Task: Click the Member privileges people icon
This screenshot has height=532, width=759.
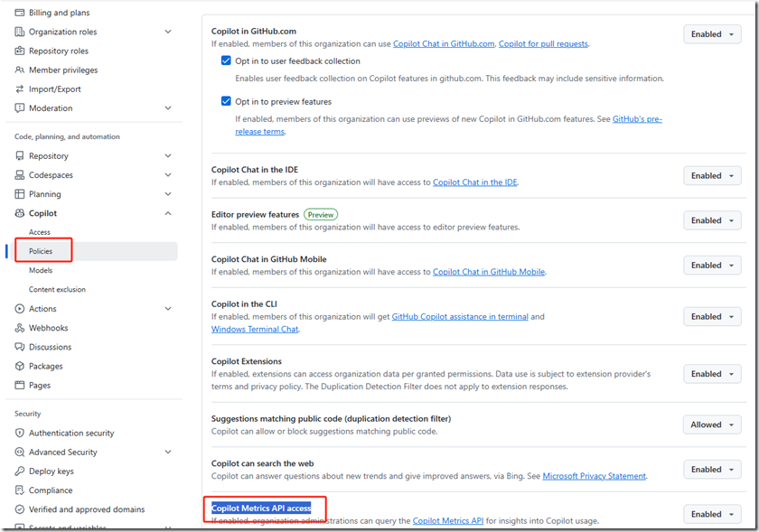Action: pyautogui.click(x=19, y=70)
